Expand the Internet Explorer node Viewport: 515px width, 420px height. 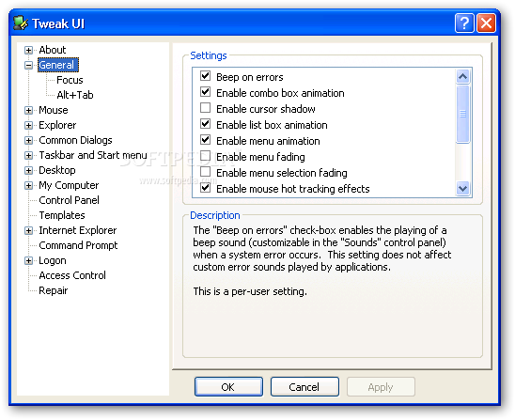tap(28, 231)
